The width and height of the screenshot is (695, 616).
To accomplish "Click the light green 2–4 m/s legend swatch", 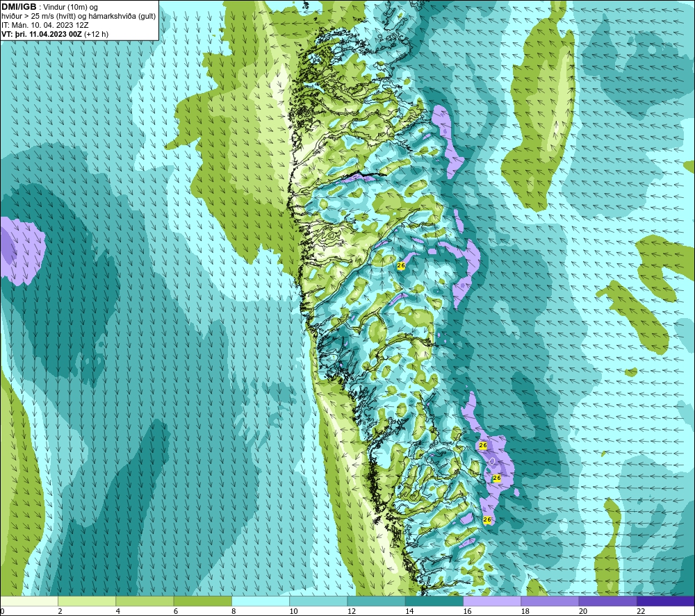I will [87, 601].
